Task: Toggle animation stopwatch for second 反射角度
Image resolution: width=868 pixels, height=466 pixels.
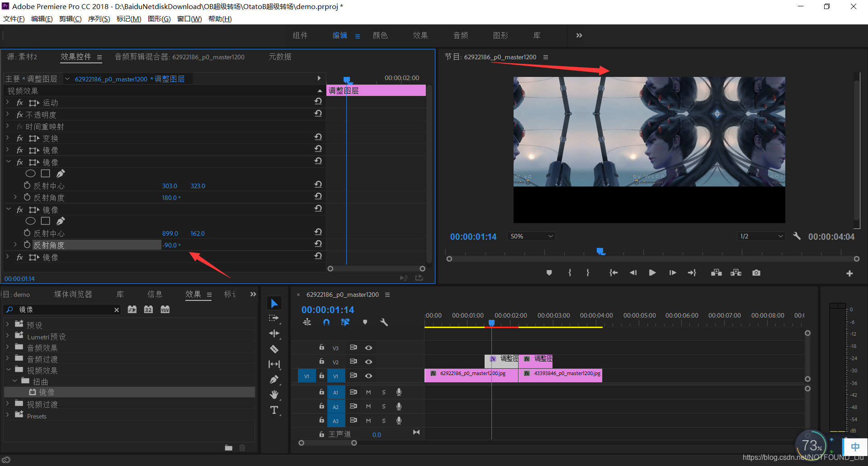Action: (27, 245)
